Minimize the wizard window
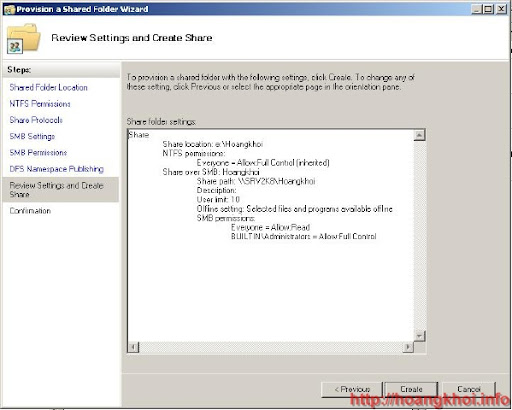 477,9
